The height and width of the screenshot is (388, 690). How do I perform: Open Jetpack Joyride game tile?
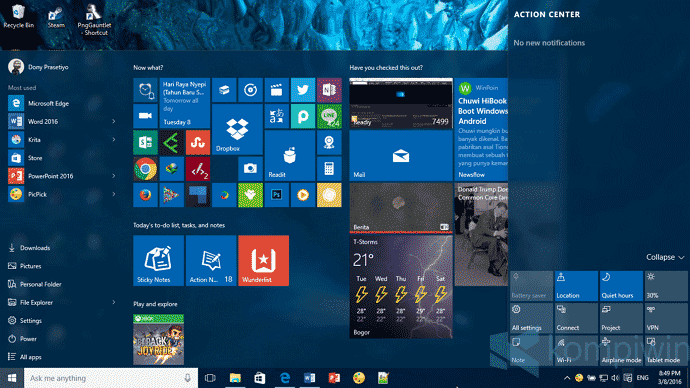pos(158,340)
